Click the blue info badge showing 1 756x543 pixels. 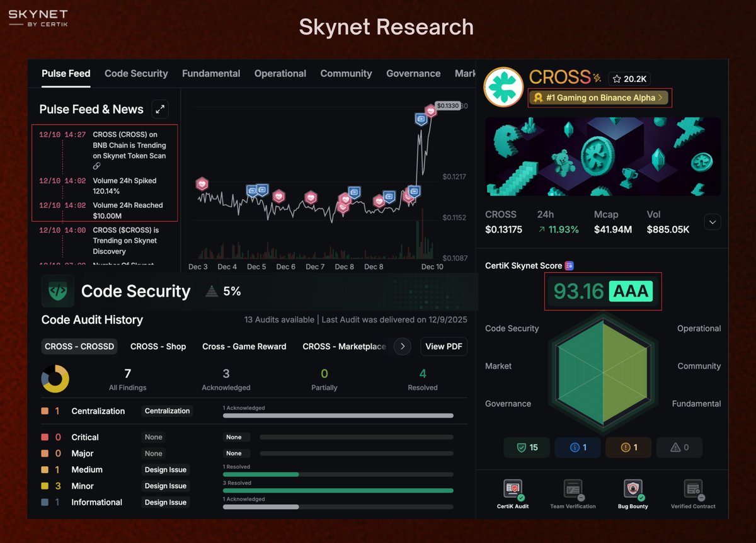coord(578,447)
